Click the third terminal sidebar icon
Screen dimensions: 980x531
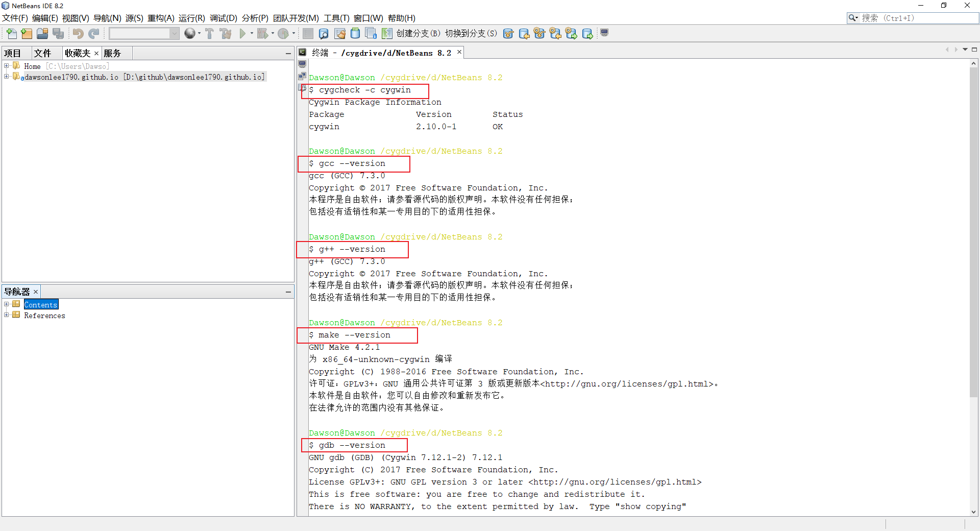pyautogui.click(x=302, y=88)
